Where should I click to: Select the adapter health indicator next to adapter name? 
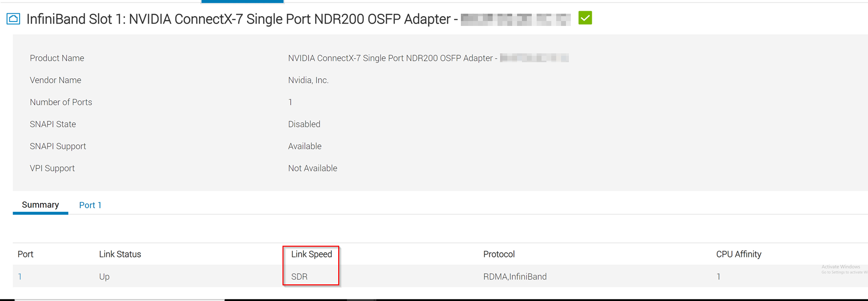point(585,18)
